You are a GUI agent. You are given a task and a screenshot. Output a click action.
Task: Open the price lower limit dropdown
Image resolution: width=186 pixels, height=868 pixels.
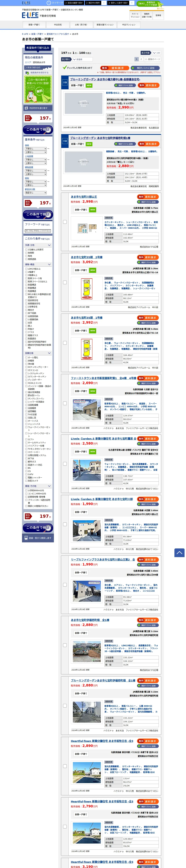(35, 149)
